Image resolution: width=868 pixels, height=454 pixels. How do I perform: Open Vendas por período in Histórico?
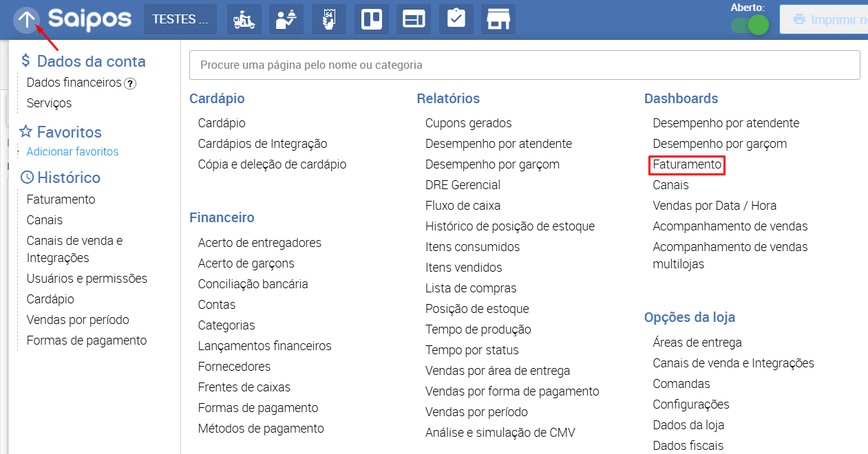78,320
